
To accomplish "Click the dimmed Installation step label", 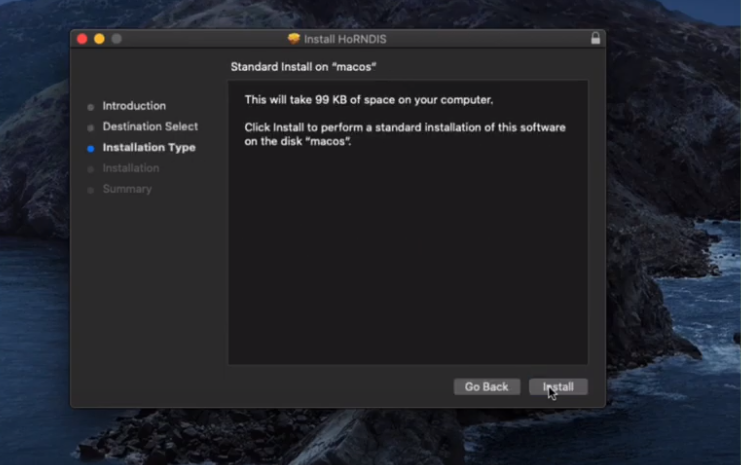I will click(x=130, y=169).
